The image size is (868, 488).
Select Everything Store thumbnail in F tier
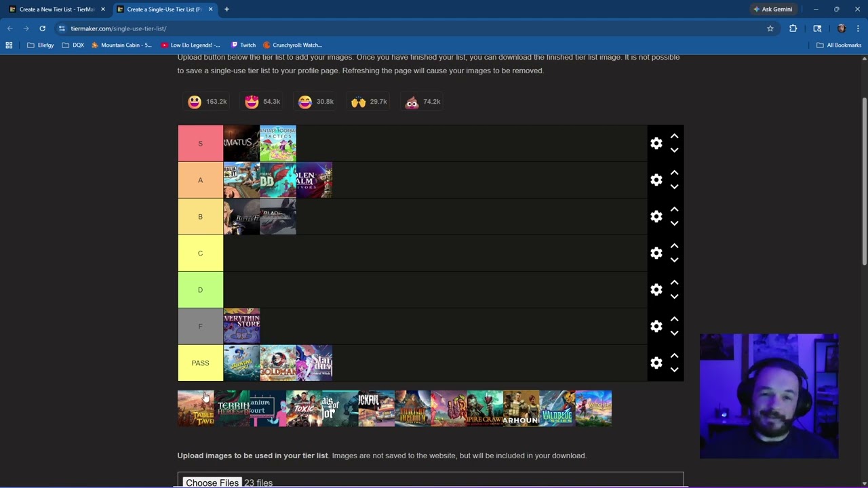pos(241,326)
